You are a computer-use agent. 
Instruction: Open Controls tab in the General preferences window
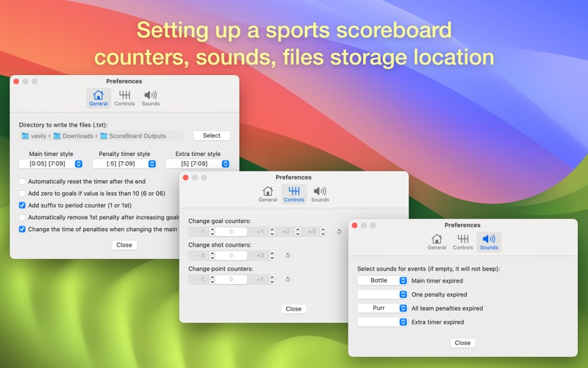pos(124,99)
